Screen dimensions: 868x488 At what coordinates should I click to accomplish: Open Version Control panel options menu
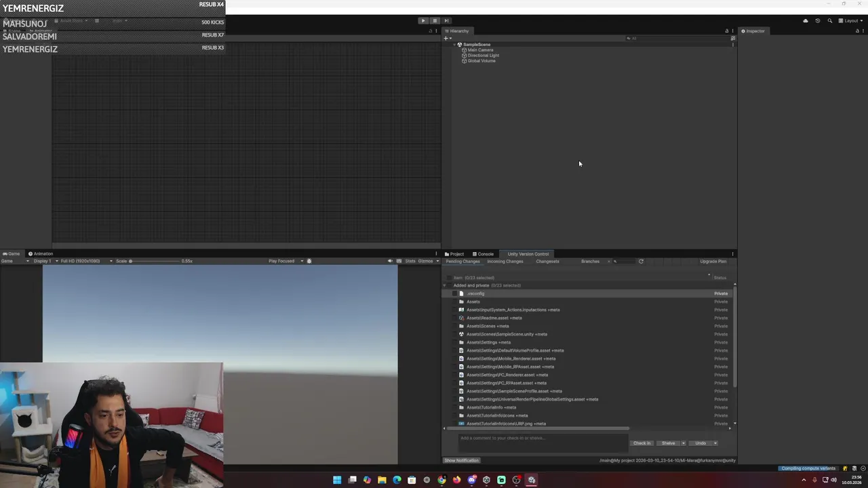tap(732, 254)
